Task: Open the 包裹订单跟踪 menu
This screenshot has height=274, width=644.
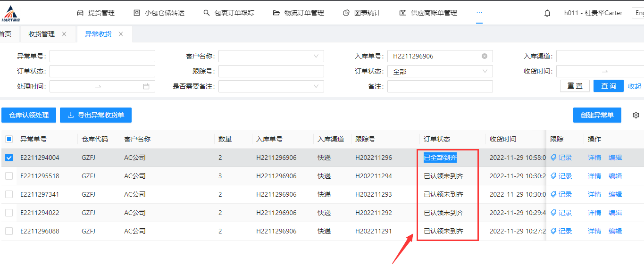Action: (229, 13)
